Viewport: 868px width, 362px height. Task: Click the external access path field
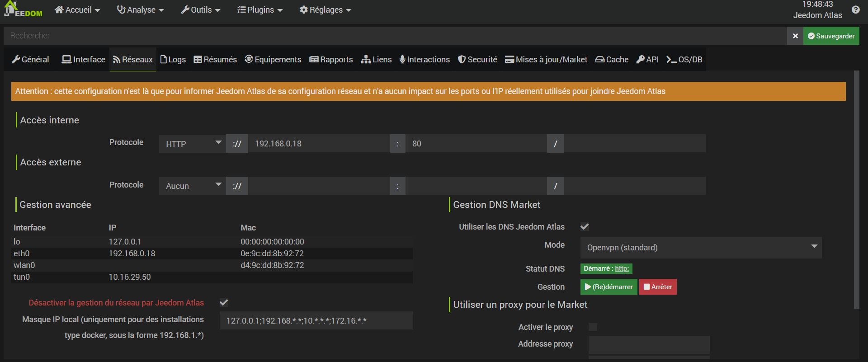(635, 186)
